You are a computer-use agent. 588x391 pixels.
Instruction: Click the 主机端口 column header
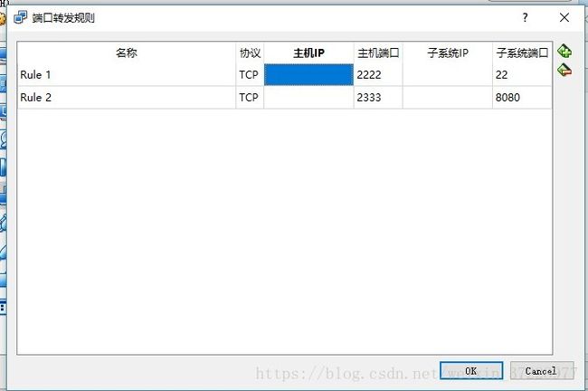click(x=378, y=52)
